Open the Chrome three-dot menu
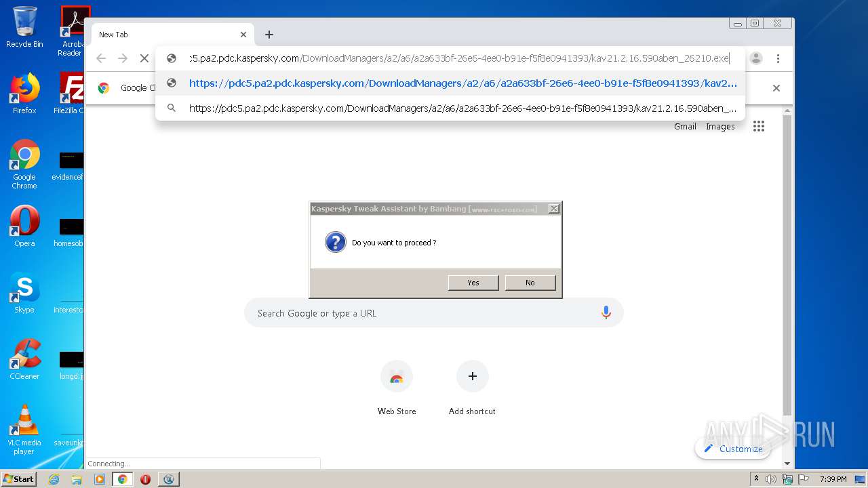The height and width of the screenshot is (488, 868). (778, 58)
